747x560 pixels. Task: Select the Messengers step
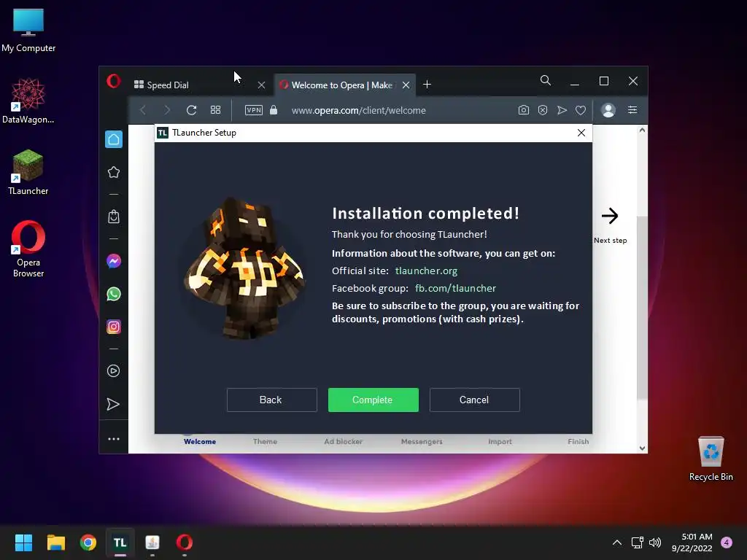pos(422,441)
